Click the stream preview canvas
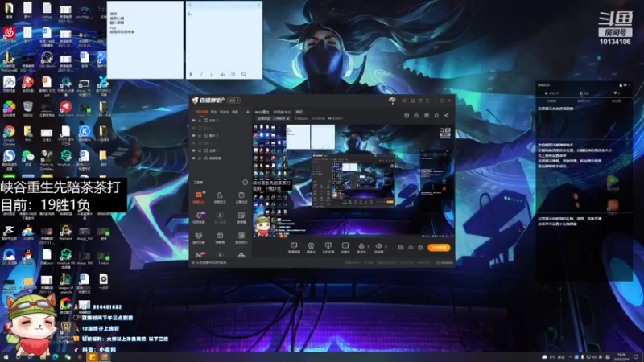Image resolution: width=644 pixels, height=362 pixels. click(x=353, y=181)
